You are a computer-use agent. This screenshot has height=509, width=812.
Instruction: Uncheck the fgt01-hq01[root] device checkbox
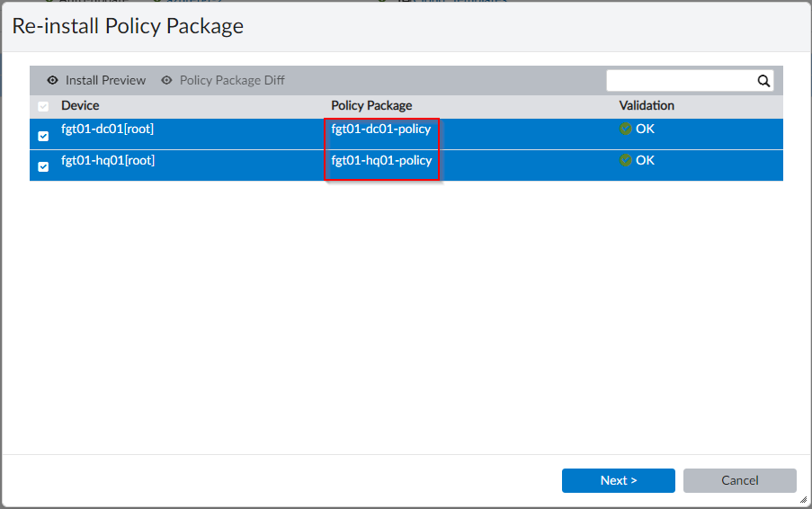point(43,167)
